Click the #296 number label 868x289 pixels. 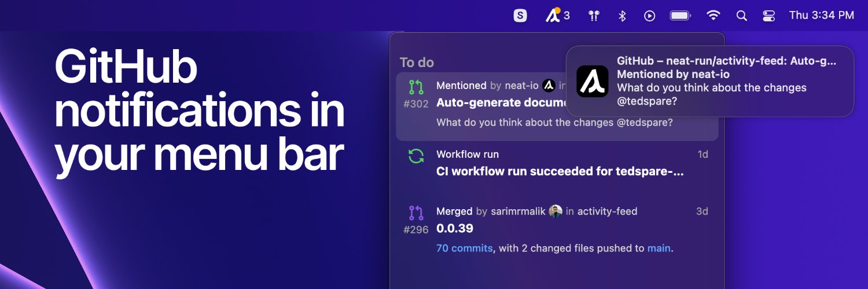(x=416, y=230)
